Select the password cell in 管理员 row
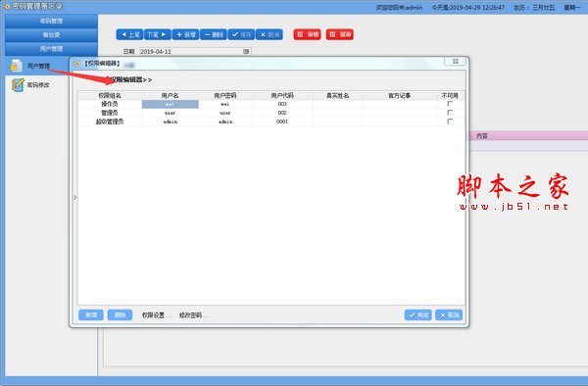The height and width of the screenshot is (386, 588). 225,113
